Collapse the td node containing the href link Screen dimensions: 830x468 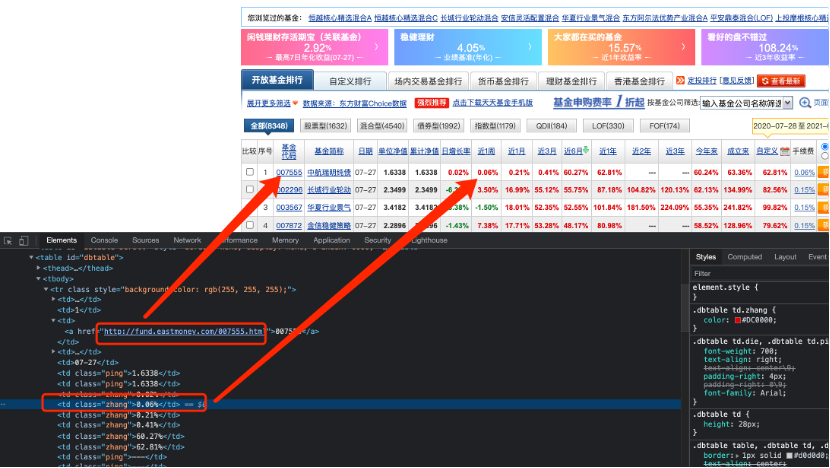click(53, 321)
